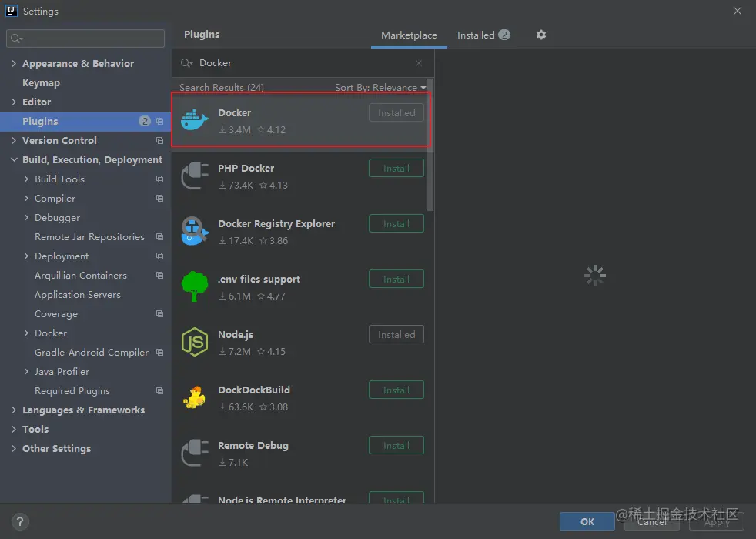
Task: Expand Languages & Frameworks section
Action: pyautogui.click(x=14, y=410)
